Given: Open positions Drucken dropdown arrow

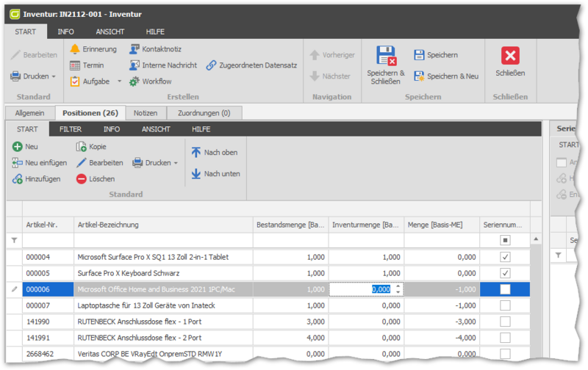Looking at the screenshot, I should coord(176,163).
